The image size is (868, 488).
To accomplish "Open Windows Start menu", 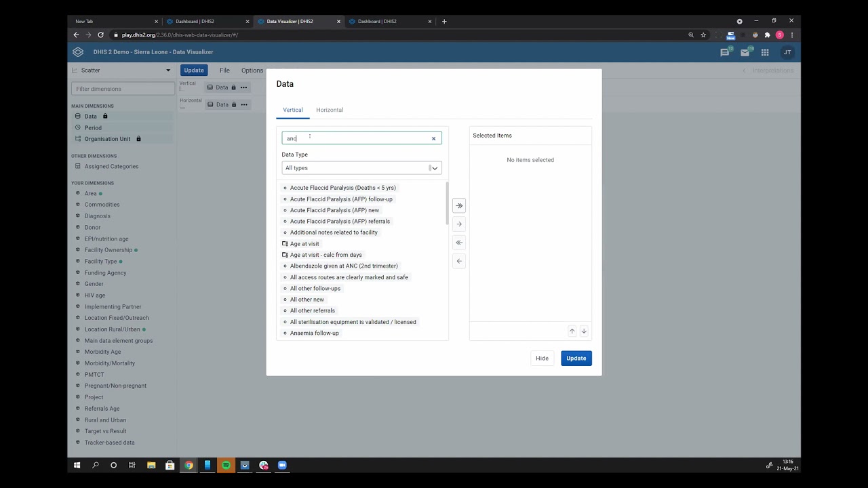I will tap(77, 465).
